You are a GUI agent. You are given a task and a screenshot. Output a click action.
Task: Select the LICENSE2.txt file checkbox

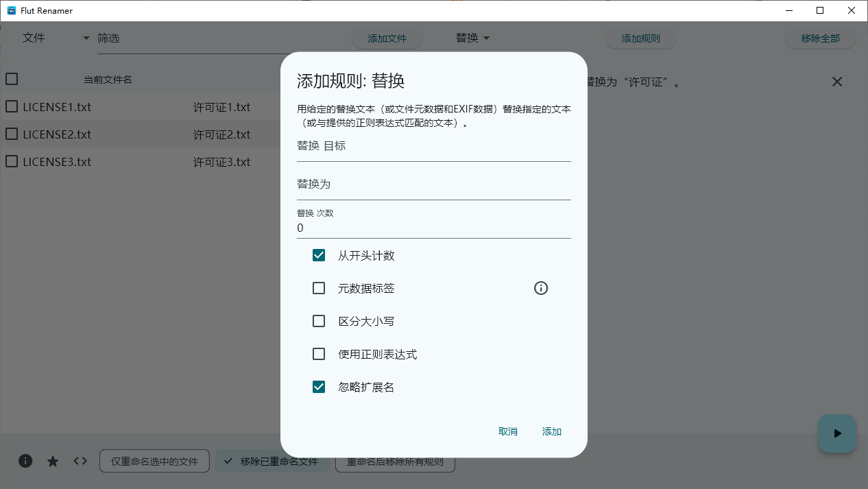pos(12,134)
